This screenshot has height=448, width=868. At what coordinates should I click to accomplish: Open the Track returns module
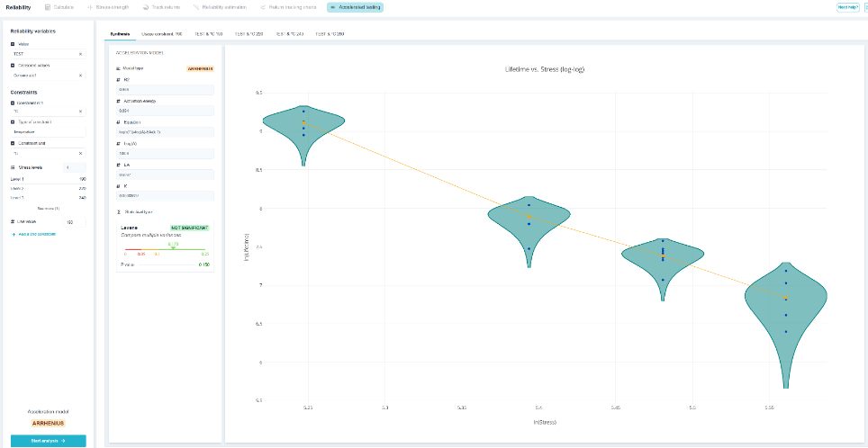pos(162,7)
